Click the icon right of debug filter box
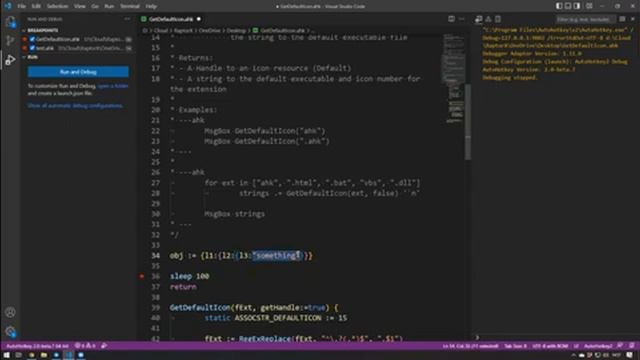Image resolution: width=640 pixels, height=360 pixels. coord(622,19)
